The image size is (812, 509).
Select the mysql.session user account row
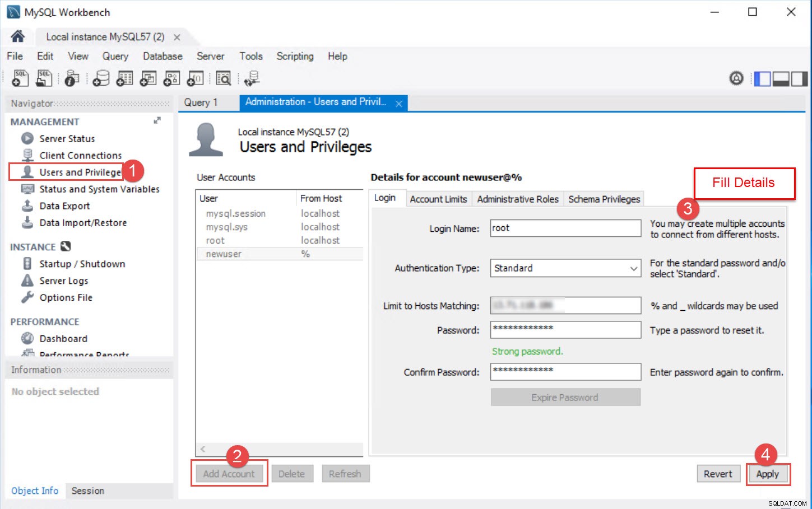pos(280,213)
